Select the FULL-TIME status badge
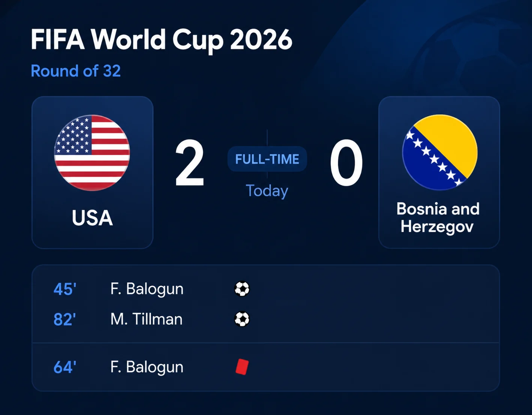 coord(267,159)
